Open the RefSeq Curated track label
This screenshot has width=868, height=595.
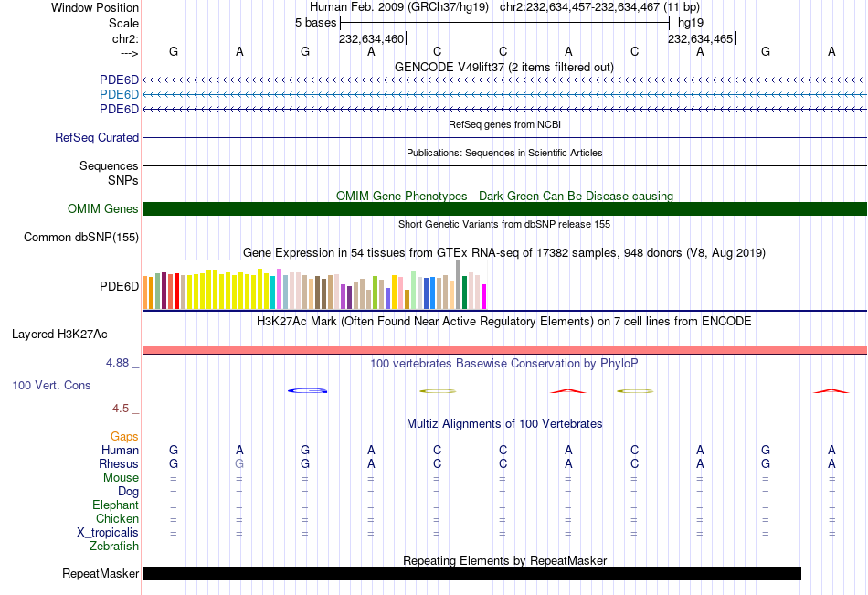97,137
